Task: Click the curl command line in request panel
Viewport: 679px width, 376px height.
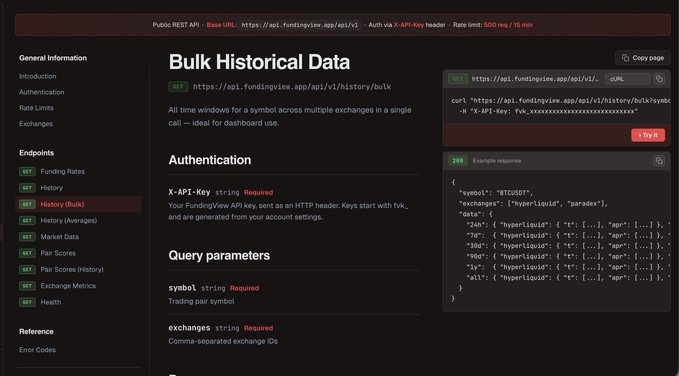Action: 561,100
